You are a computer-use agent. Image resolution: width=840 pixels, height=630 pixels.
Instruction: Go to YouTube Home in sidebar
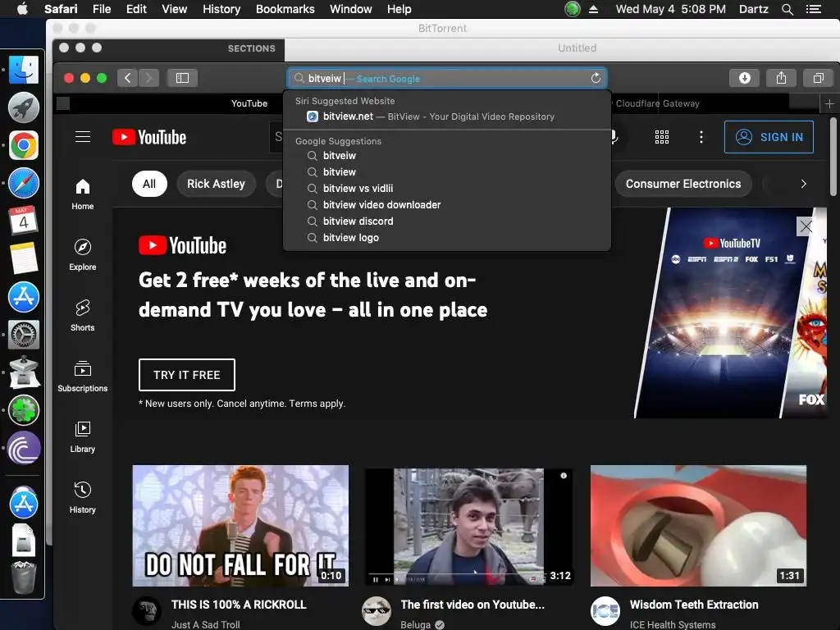[x=83, y=194]
